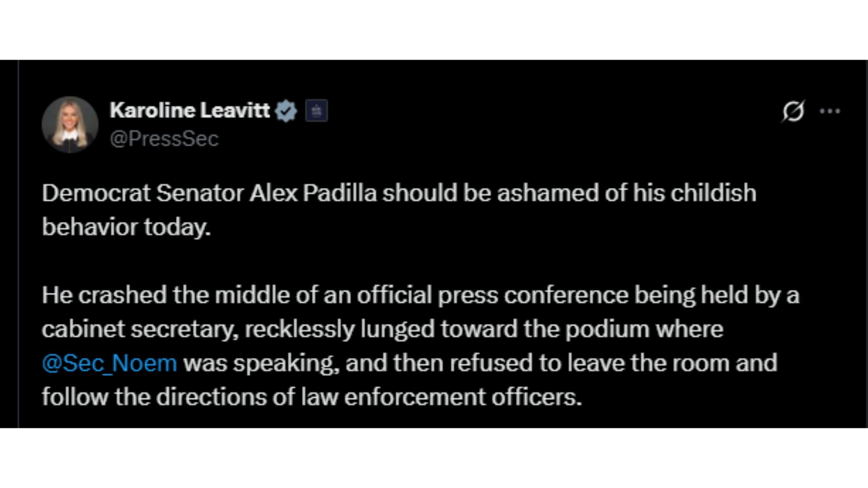Open the @Sec_Noem mention link

tap(109, 363)
